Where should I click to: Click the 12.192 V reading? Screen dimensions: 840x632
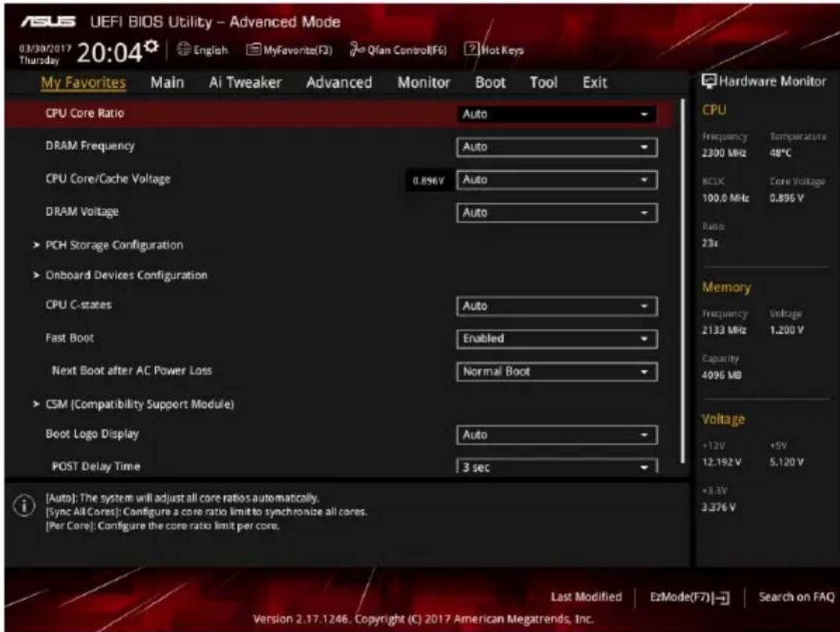721,462
